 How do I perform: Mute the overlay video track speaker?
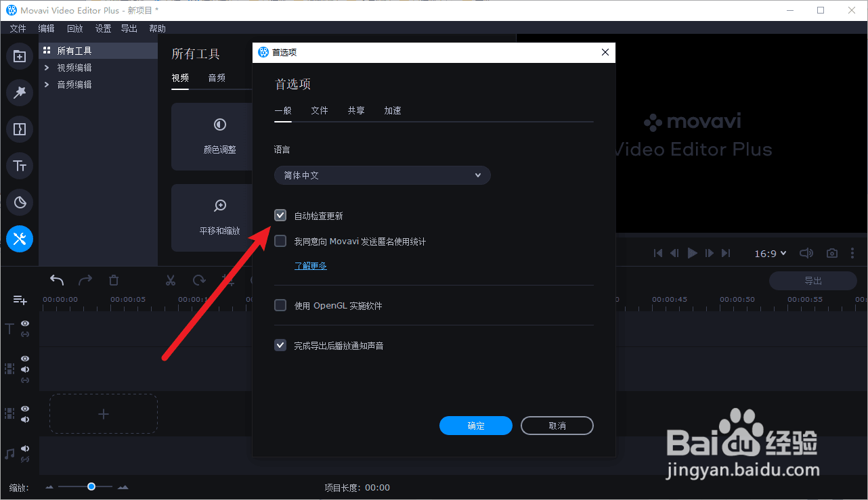pos(25,369)
